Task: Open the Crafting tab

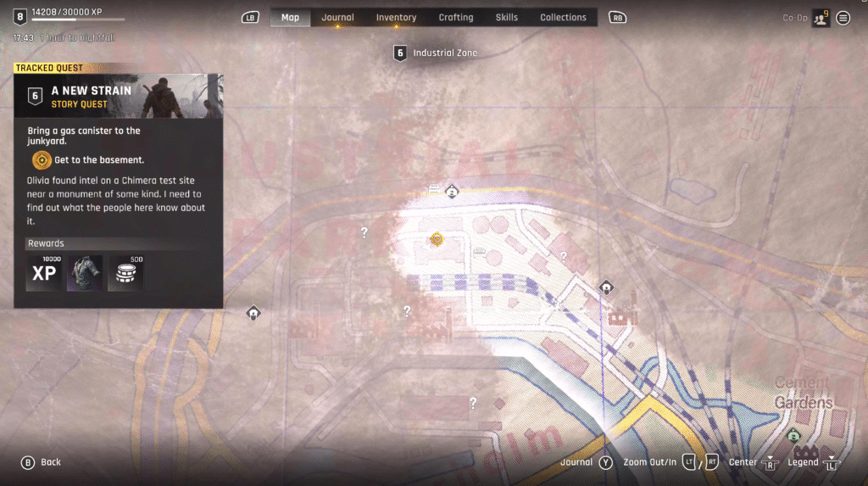Action: click(456, 18)
